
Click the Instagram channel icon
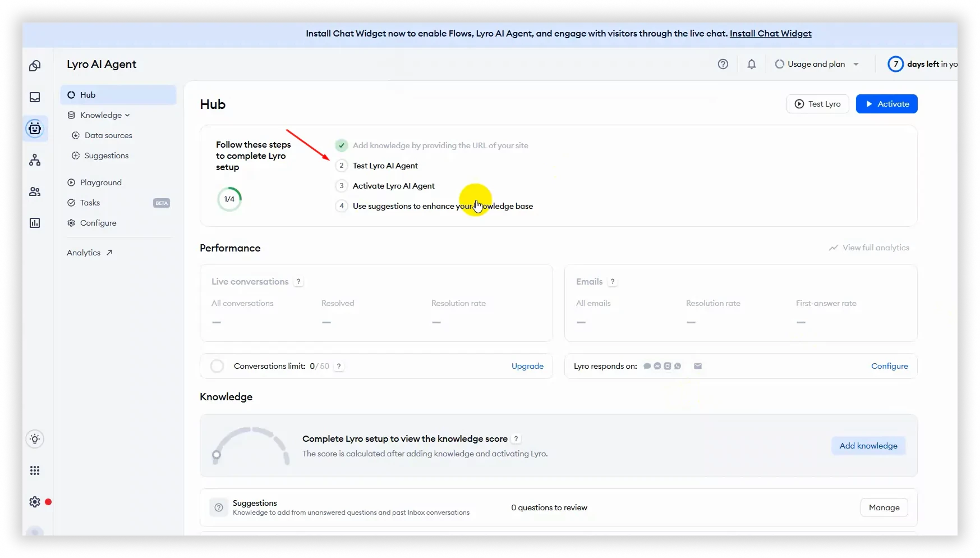click(667, 366)
